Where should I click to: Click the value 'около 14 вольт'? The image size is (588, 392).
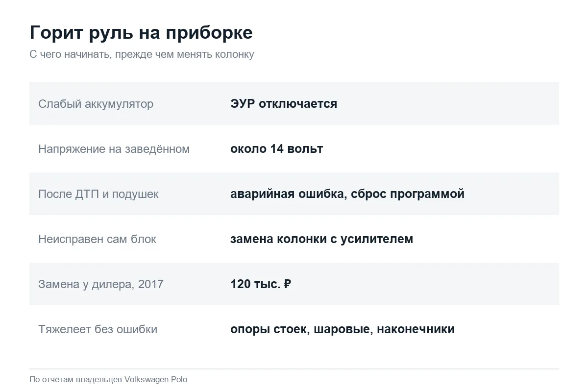[x=276, y=149]
